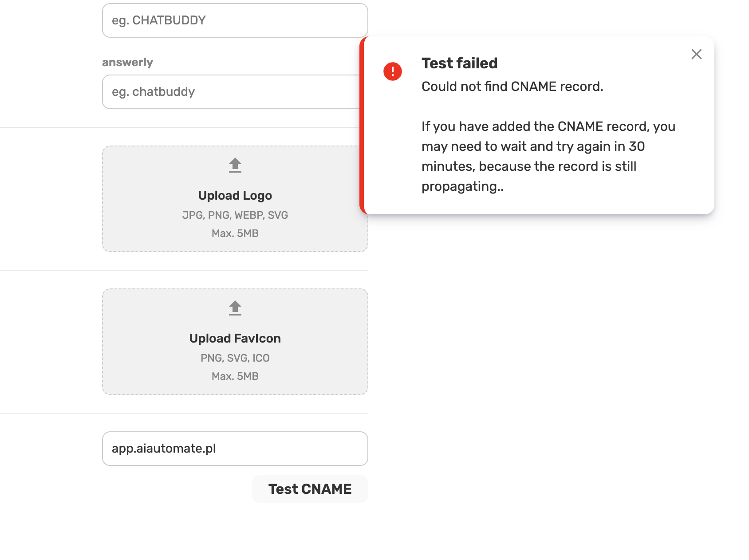Click Max. 5MB text in favicon dropzone
The image size is (749, 560).
point(235,376)
